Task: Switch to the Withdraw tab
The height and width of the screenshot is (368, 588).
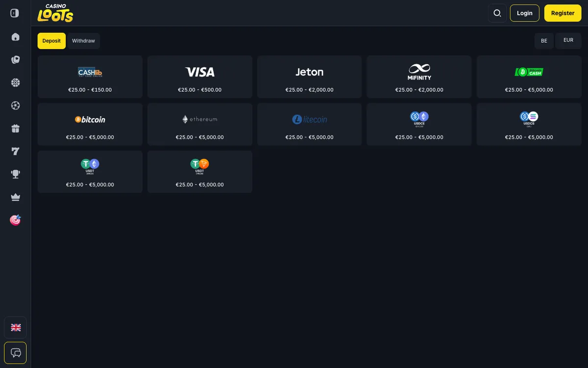Action: pyautogui.click(x=83, y=41)
